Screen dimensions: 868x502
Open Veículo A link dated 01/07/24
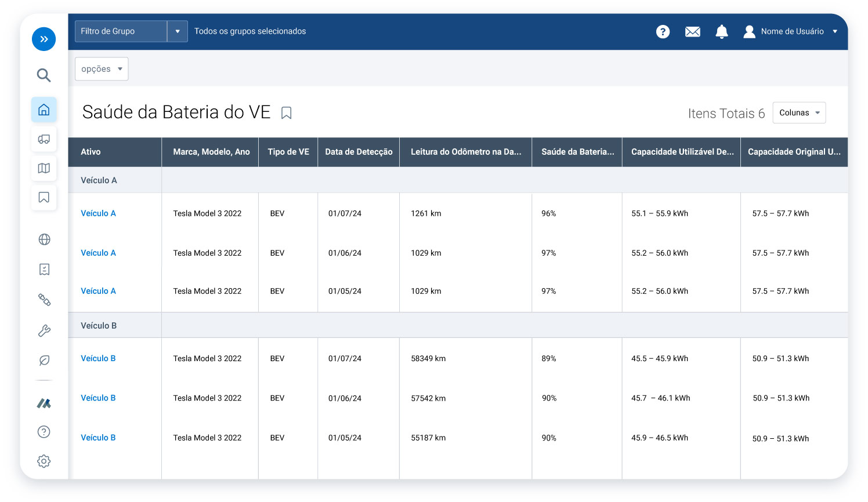[98, 213]
